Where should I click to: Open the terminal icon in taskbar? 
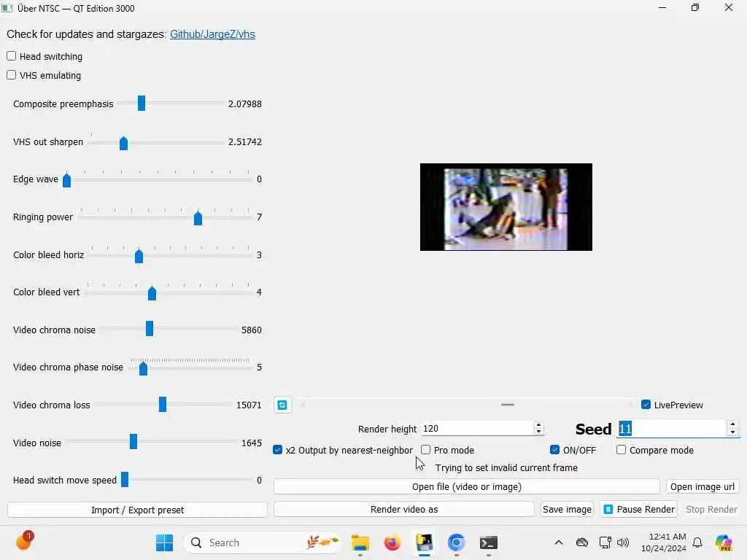488,542
